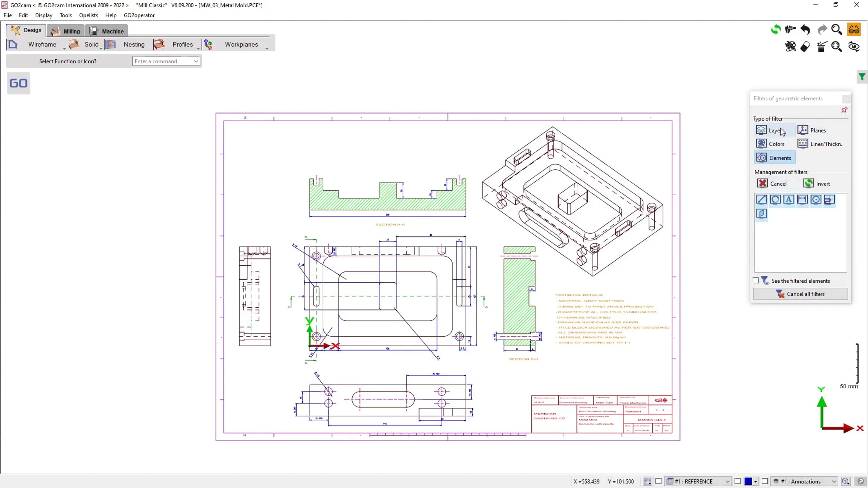
Task: Click the GO logo button
Action: 18,83
